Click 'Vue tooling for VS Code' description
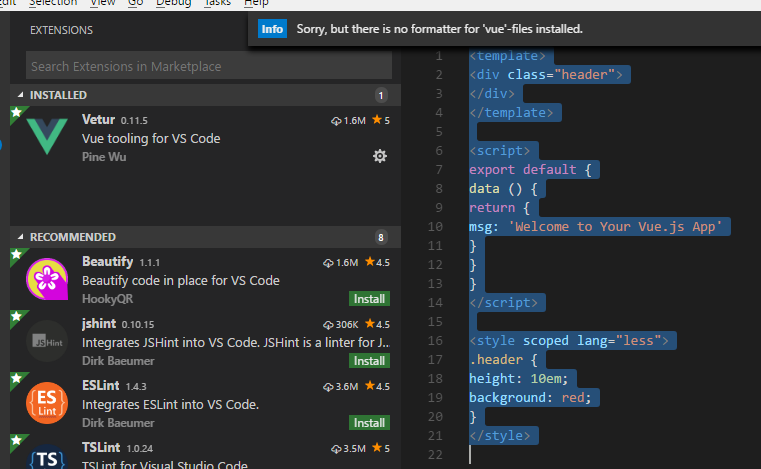The image size is (761, 469). [x=151, y=138]
